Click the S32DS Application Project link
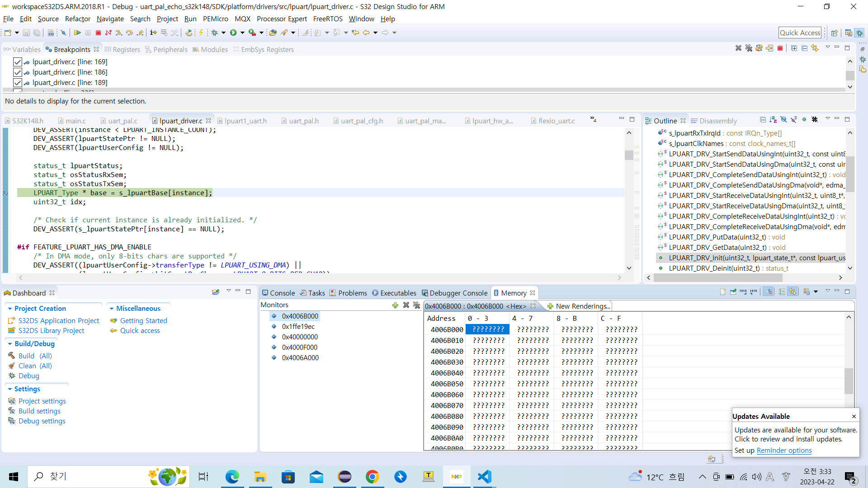This screenshot has width=868, height=488. (x=59, y=320)
